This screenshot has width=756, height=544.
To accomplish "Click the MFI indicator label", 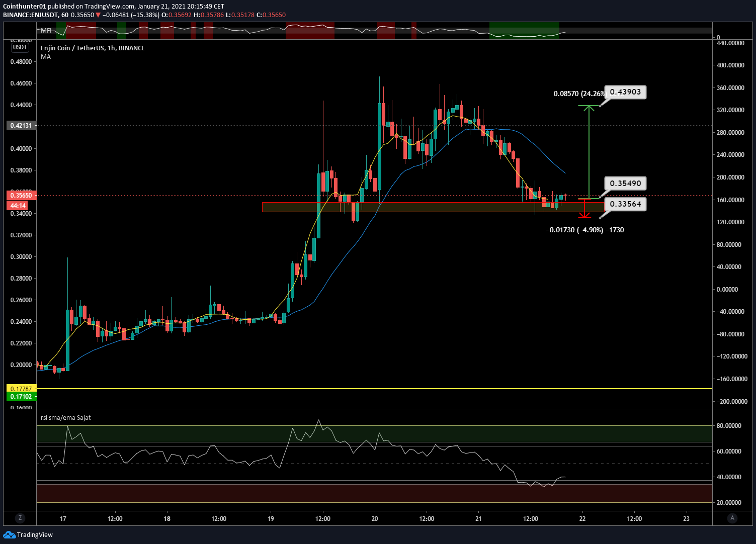I will click(x=46, y=31).
